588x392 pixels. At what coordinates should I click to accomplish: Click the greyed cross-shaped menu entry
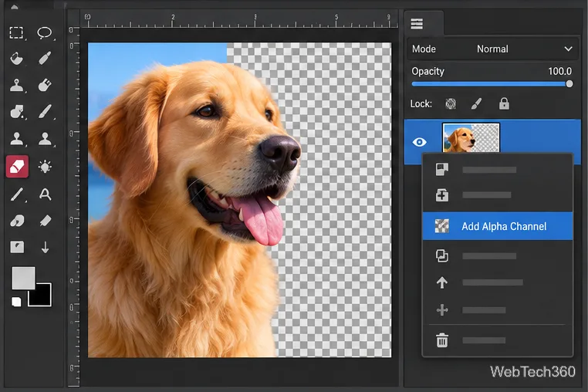pos(498,310)
